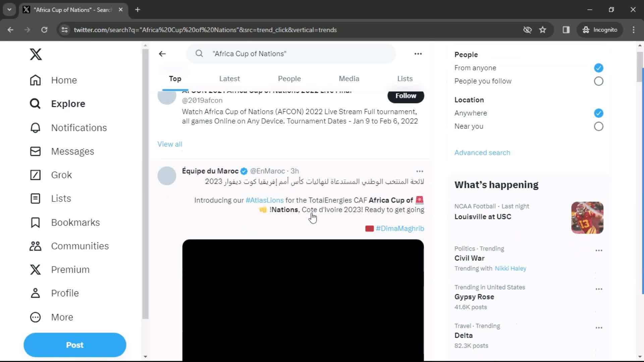Switch to the Top tab
Screen dimensions: 644x362
click(x=175, y=79)
